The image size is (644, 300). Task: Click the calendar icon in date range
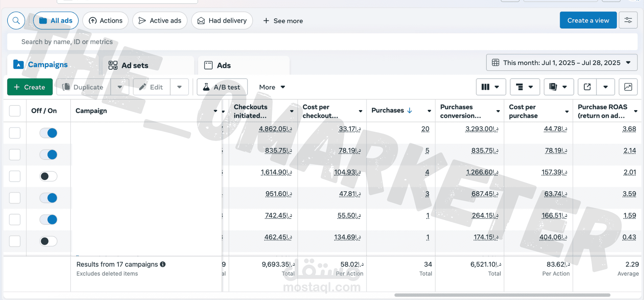pos(496,62)
